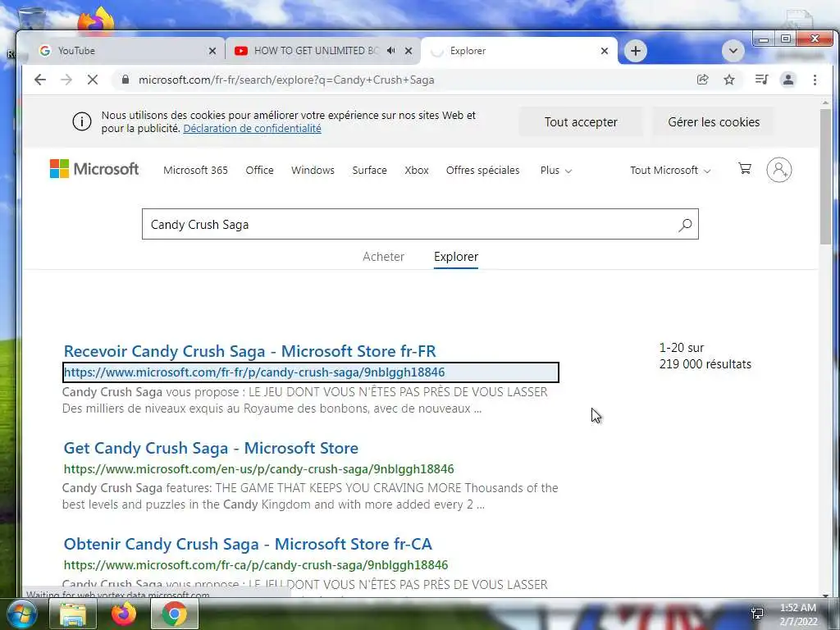Open the shopping cart icon
The image size is (840, 630).
[745, 169]
